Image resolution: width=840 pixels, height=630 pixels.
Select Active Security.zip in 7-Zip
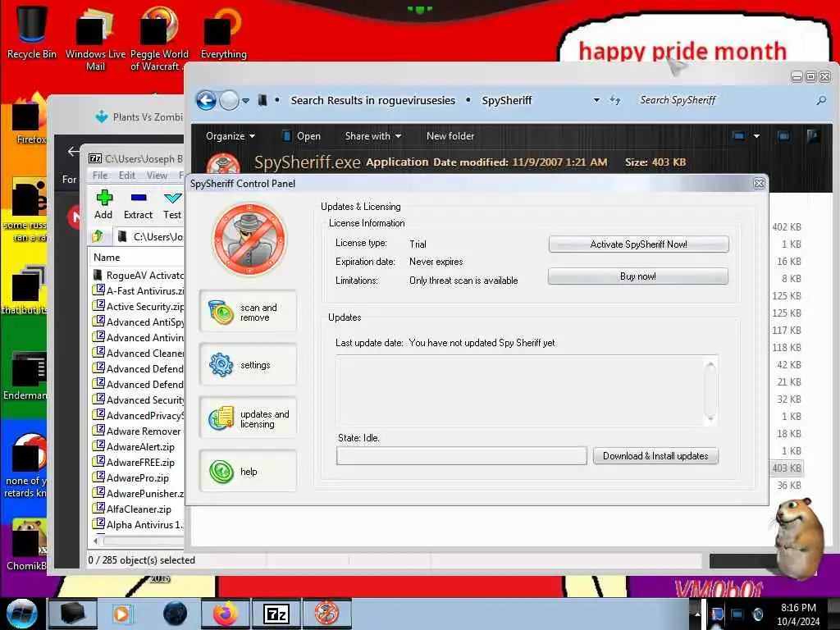pyautogui.click(x=138, y=307)
